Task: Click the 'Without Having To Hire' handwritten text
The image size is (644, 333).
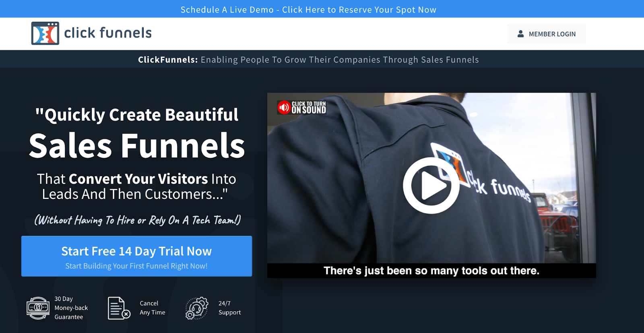Action: 138,220
